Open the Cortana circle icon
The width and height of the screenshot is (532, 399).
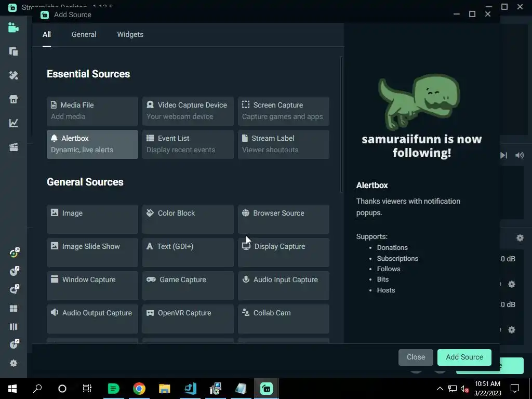click(x=62, y=389)
